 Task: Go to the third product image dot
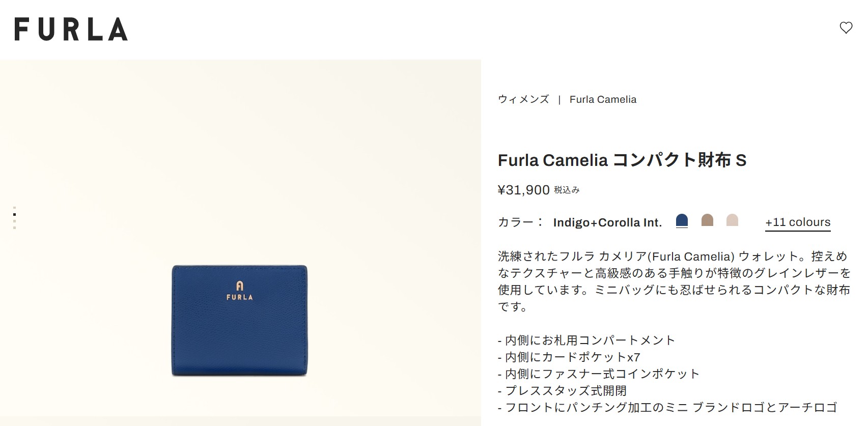pyautogui.click(x=14, y=221)
